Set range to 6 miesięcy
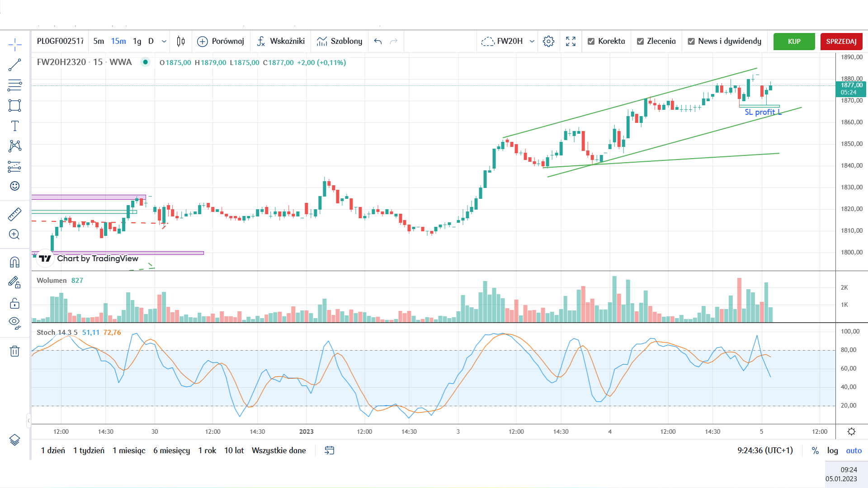 point(171,450)
